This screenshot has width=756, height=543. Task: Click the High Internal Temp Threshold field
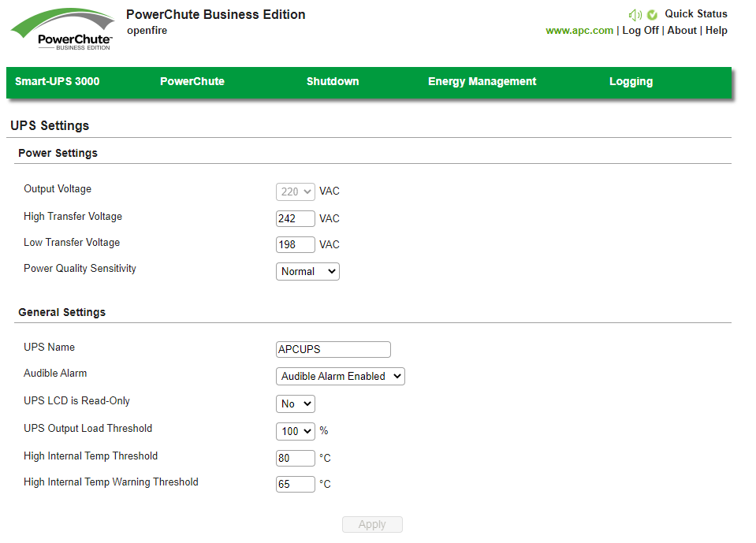click(296, 458)
